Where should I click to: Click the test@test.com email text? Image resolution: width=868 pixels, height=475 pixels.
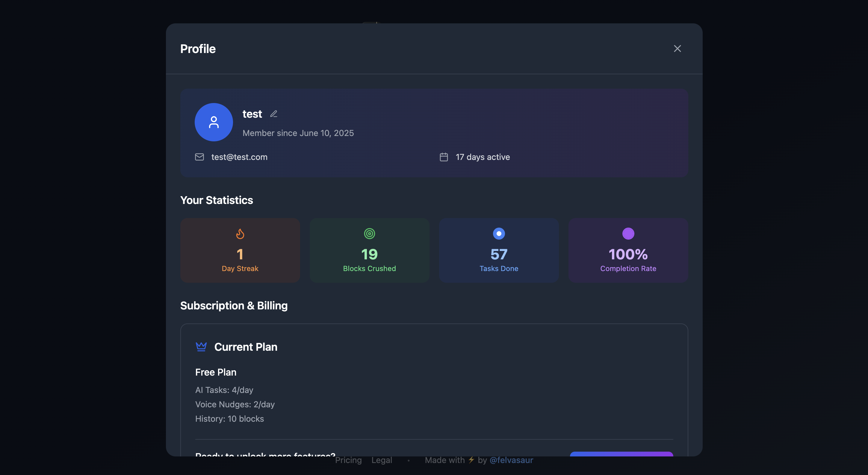[239, 157]
